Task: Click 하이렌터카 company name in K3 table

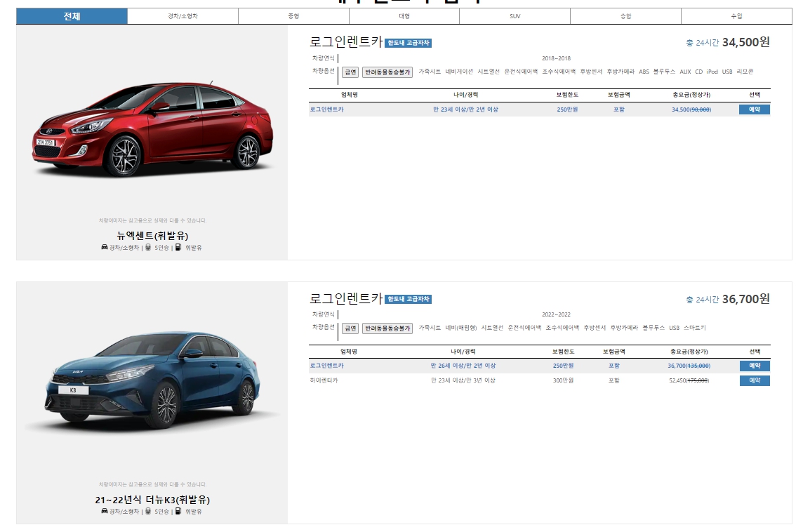Action: click(x=324, y=380)
